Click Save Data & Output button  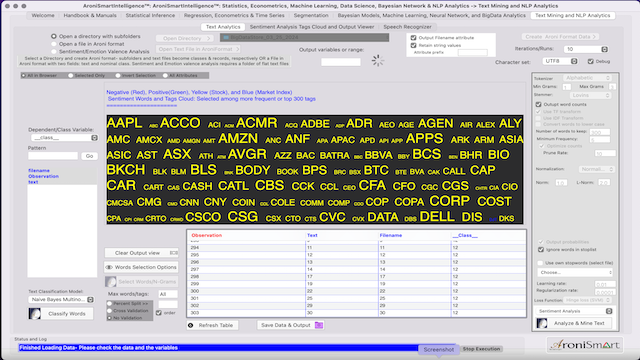point(291,325)
